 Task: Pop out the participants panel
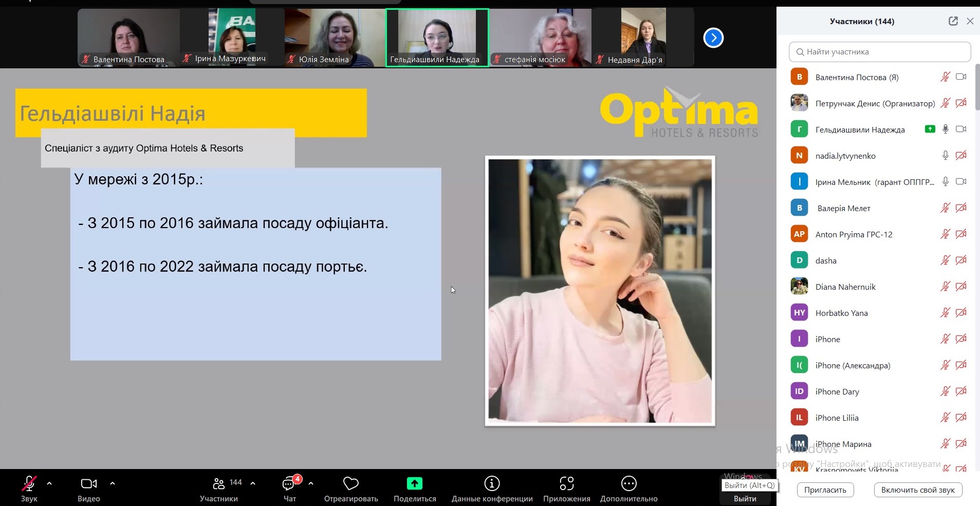tap(953, 21)
